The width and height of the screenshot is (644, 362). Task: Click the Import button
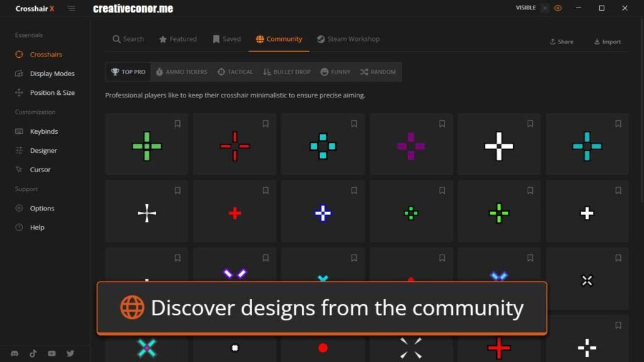(x=608, y=41)
